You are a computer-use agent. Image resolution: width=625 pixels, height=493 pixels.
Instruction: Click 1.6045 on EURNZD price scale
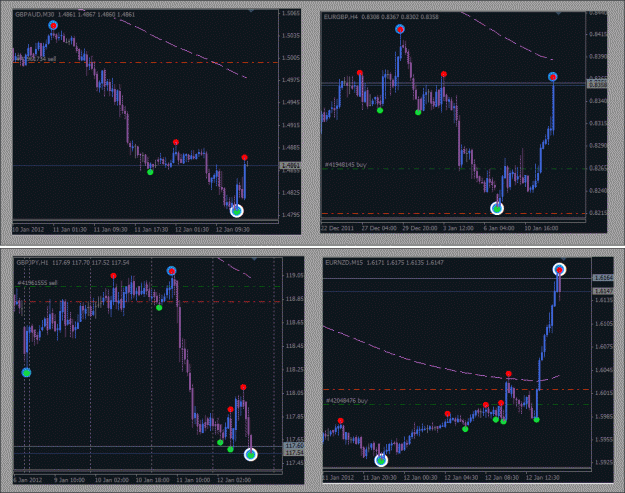tap(604, 370)
